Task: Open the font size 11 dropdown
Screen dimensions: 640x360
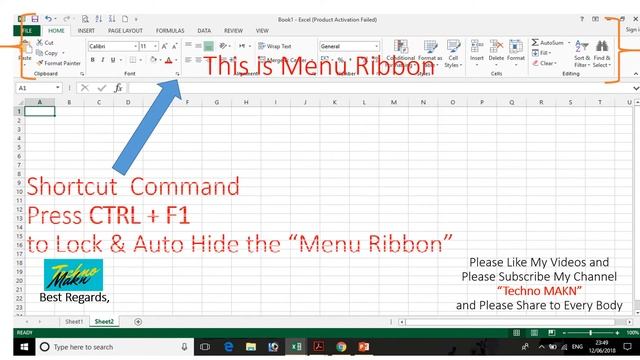Action: point(156,47)
